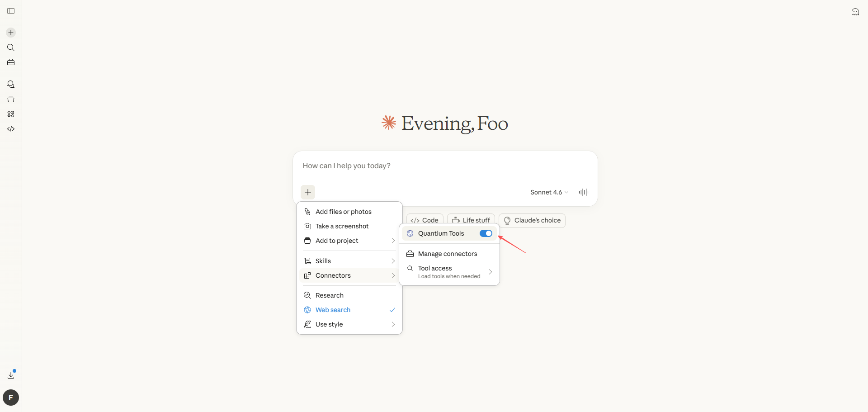Click the Add to project folder icon
Viewport: 868px width, 412px height.
tap(307, 241)
